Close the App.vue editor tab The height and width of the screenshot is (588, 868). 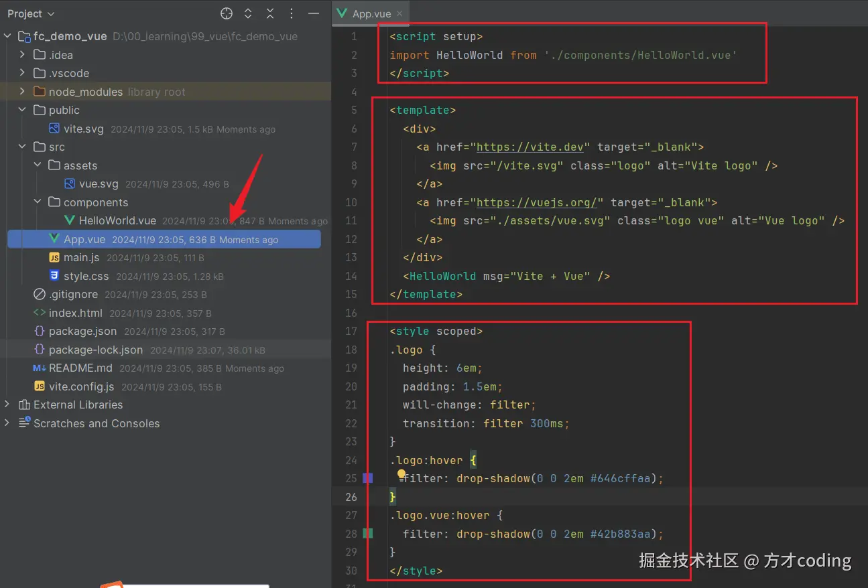pyautogui.click(x=399, y=13)
